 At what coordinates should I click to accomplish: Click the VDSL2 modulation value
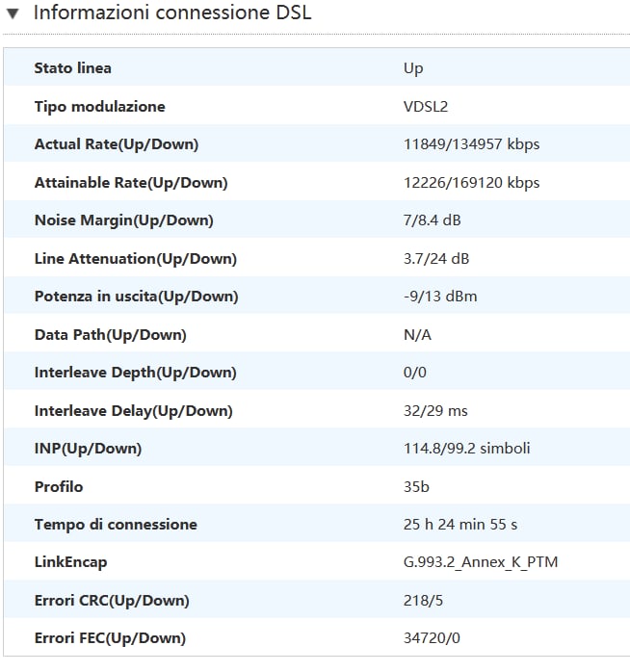(427, 107)
